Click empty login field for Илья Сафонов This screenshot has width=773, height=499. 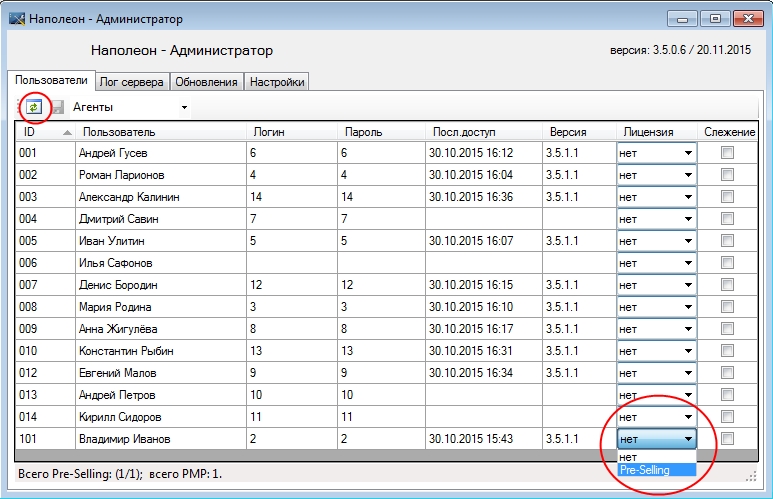tap(292, 263)
